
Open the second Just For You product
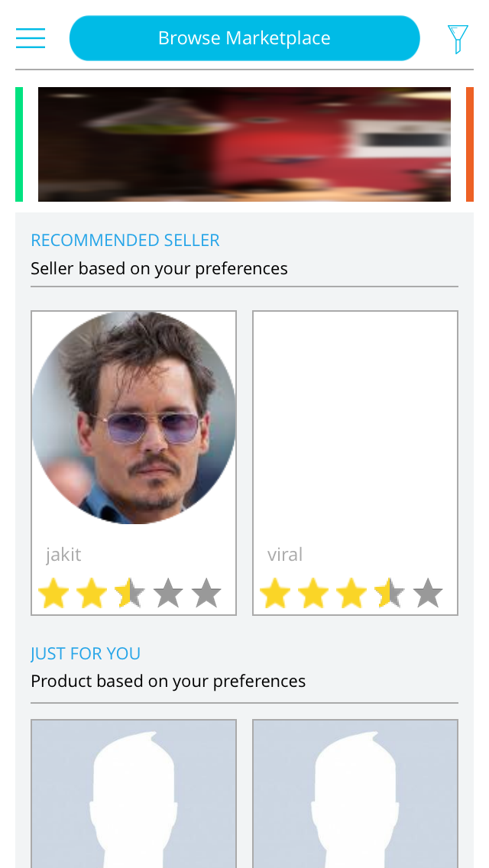point(355,793)
